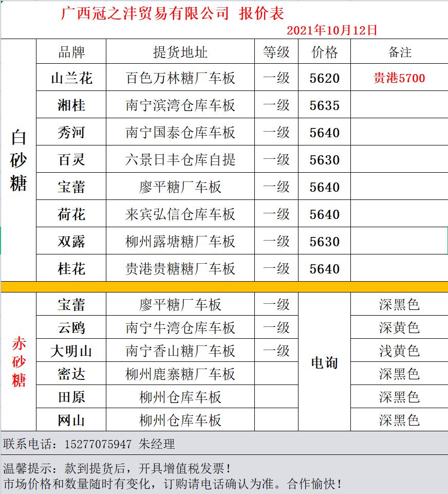The image size is (448, 494).
Task: Click the 品牌 column header
Action: pyautogui.click(x=71, y=52)
